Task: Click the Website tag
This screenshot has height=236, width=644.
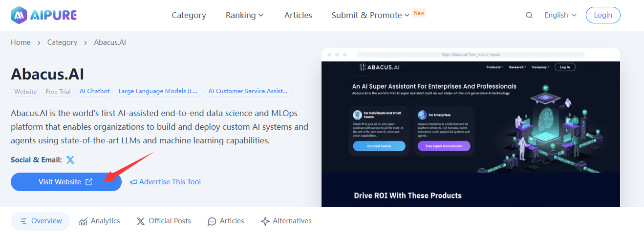Action: (x=25, y=91)
